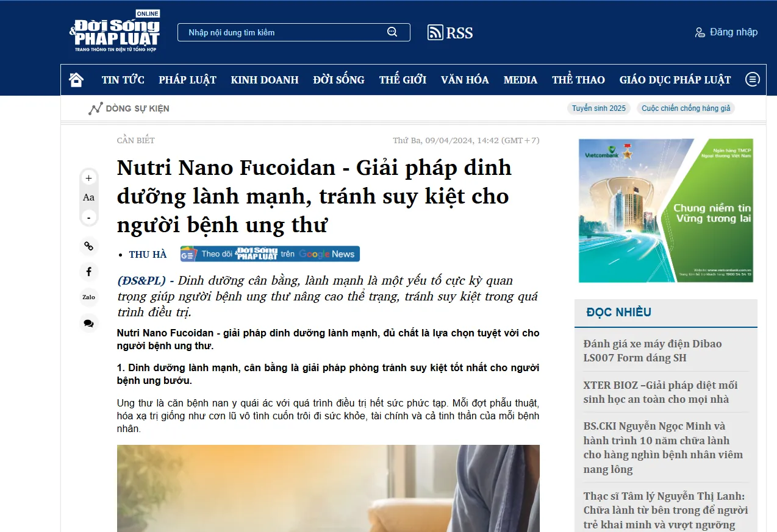This screenshot has width=777, height=532.
Task: Click Cuộc chiến chống hàng giả tag
Action: click(x=686, y=108)
